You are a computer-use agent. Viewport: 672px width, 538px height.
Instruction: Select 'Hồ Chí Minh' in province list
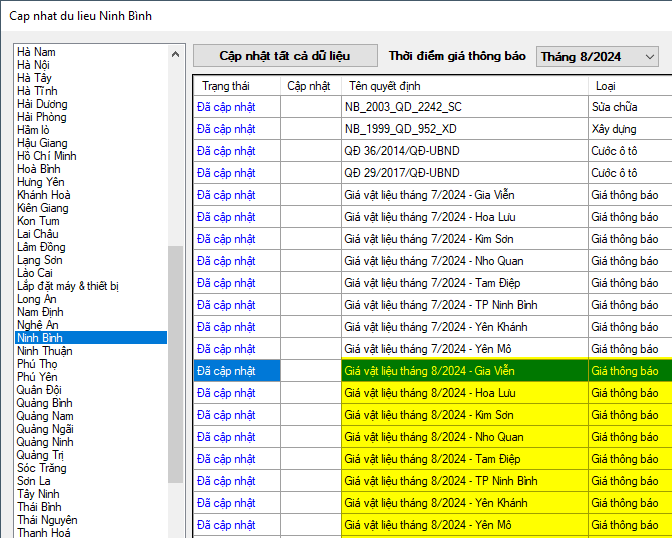point(47,156)
